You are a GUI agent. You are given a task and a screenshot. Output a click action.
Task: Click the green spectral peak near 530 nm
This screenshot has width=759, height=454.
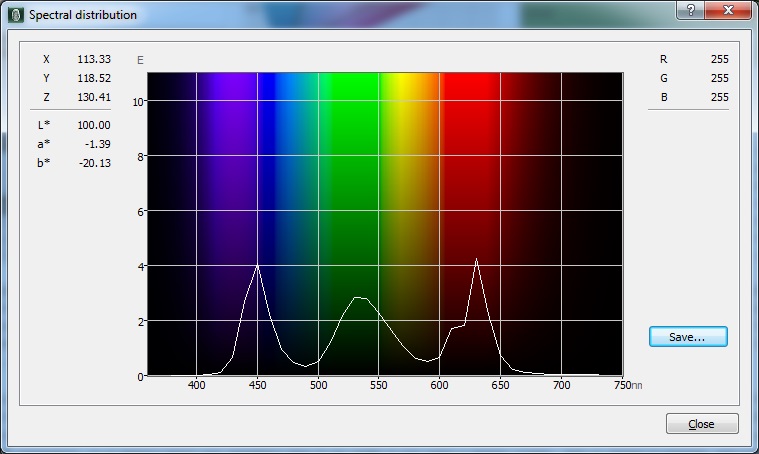click(356, 298)
